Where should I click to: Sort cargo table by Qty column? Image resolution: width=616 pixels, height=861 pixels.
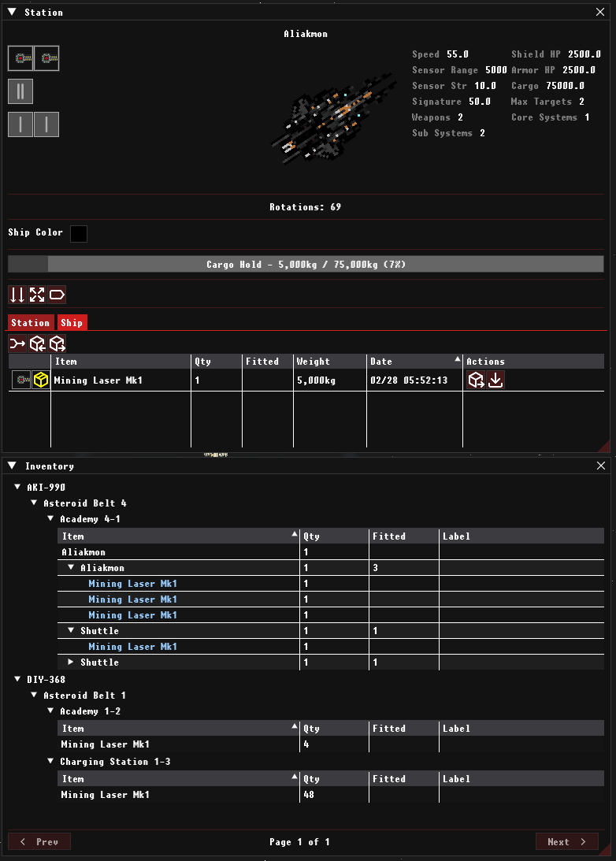[x=217, y=362]
